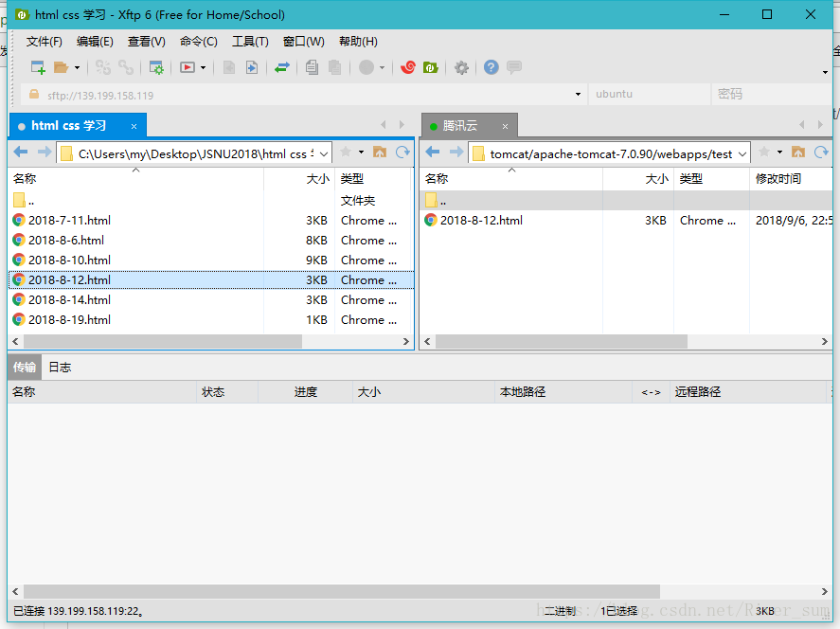
Task: Click the New Session toolbar icon
Action: [x=38, y=67]
